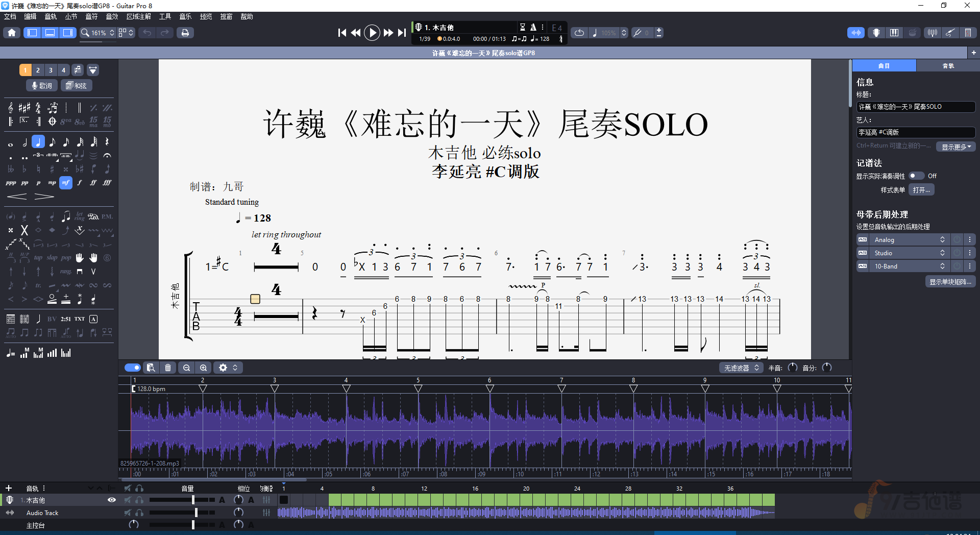Select the crescendo hairpin icon

coord(17,197)
